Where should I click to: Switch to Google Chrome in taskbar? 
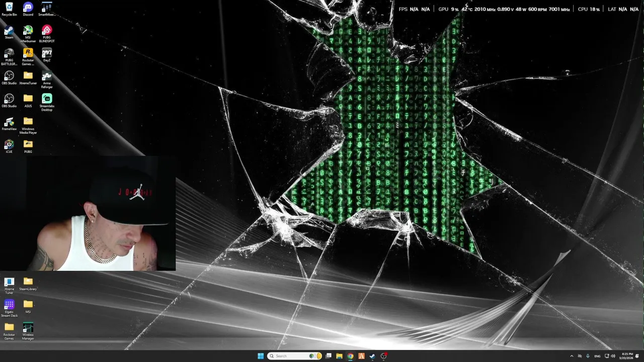click(351, 356)
